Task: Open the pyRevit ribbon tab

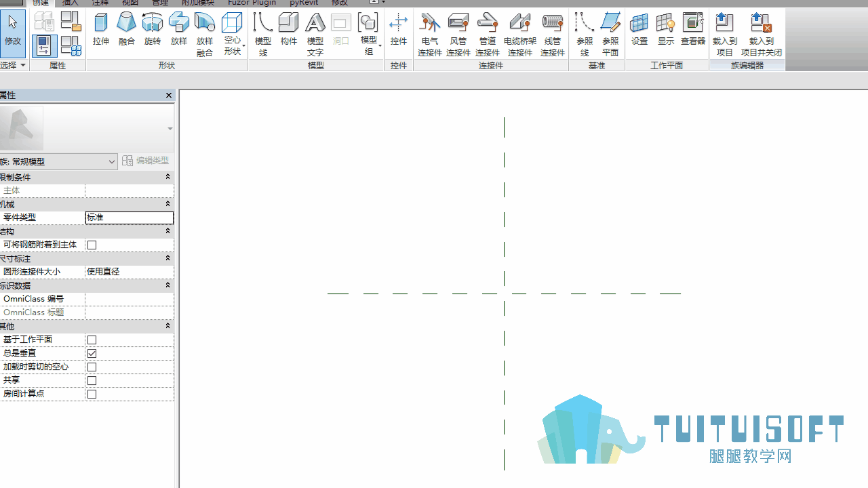Action: click(x=304, y=3)
